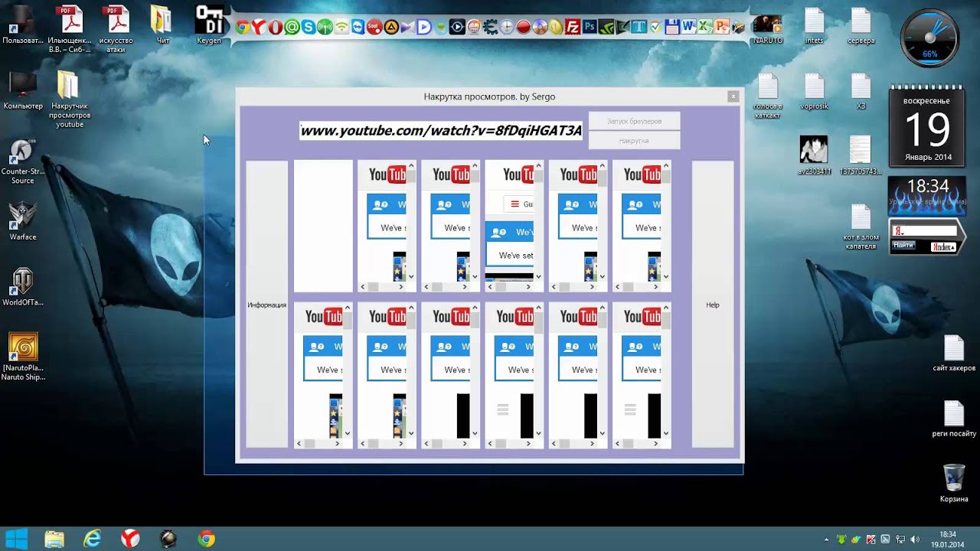The width and height of the screenshot is (980, 551).
Task: Open Microsoft Excel from the dock
Action: pos(705,28)
